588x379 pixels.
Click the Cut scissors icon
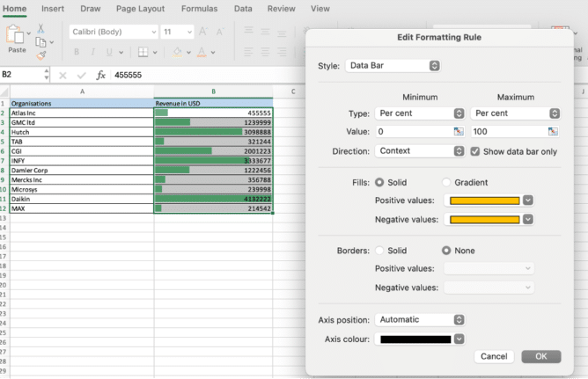pos(41,28)
